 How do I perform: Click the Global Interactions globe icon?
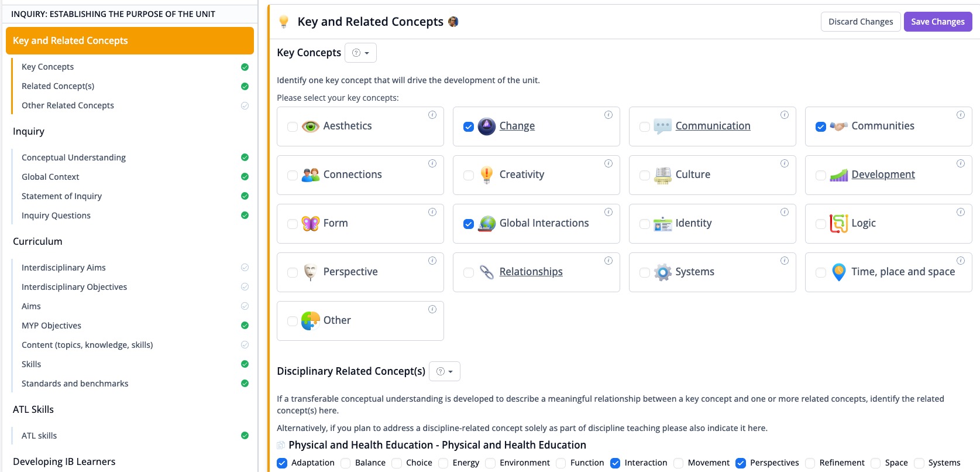(x=487, y=224)
